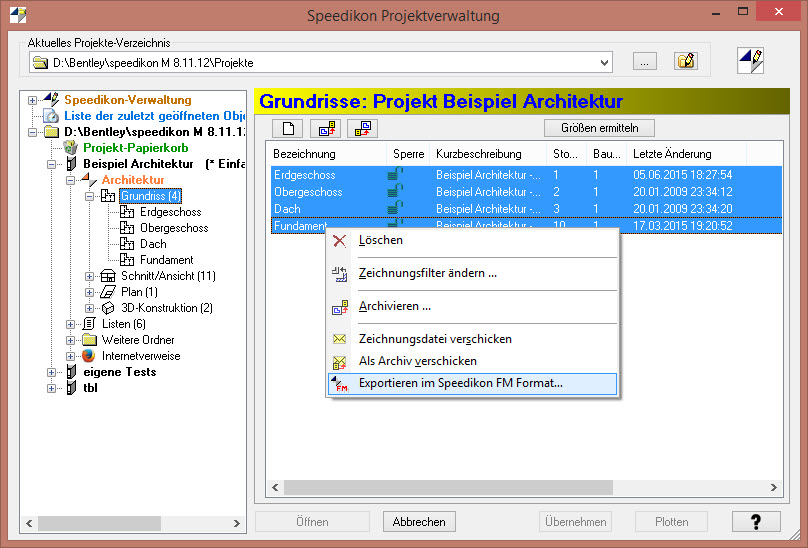This screenshot has height=548, width=808.
Task: Choose Als Archiv verschicken
Action: tap(473, 361)
